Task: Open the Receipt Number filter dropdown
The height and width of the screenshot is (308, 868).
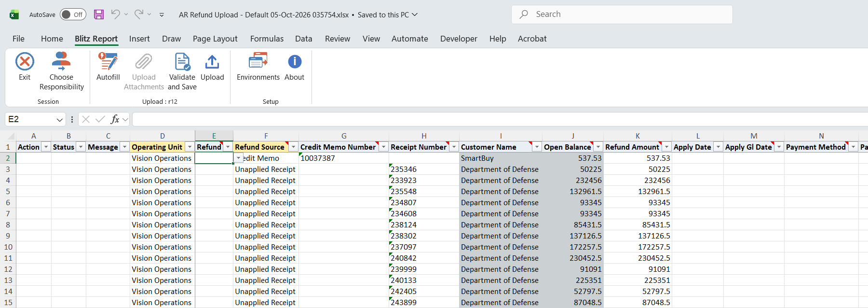Action: pos(454,147)
